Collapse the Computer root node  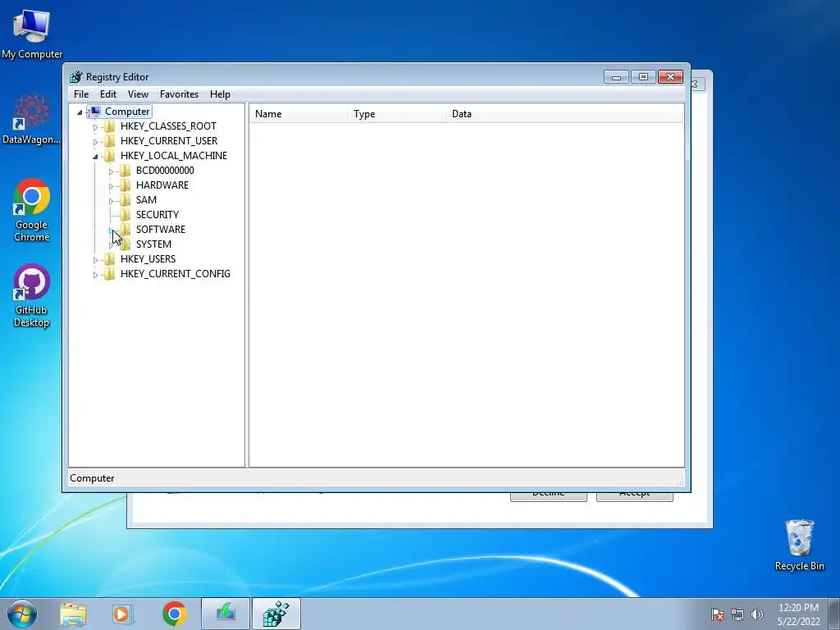[x=80, y=112]
